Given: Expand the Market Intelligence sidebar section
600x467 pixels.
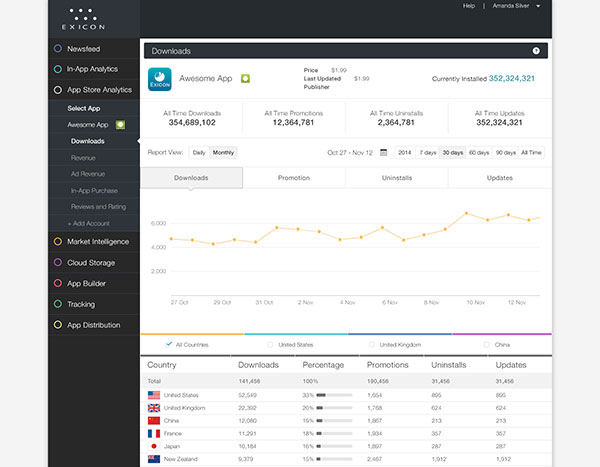Looking at the screenshot, I should 99,241.
